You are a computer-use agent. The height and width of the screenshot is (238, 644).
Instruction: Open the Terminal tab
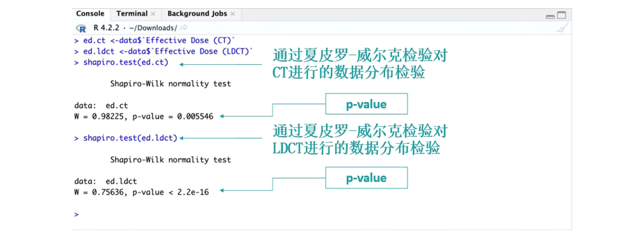[x=131, y=14]
